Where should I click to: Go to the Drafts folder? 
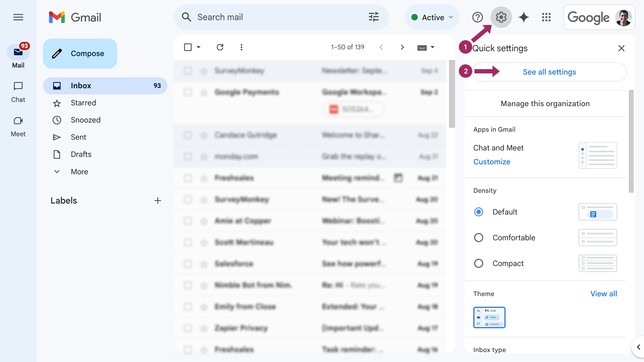coord(81,154)
